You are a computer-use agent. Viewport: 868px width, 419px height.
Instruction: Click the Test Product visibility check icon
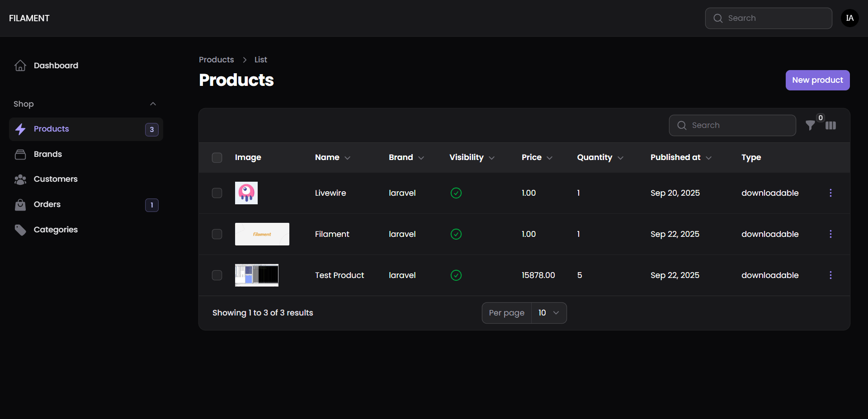pyautogui.click(x=456, y=275)
